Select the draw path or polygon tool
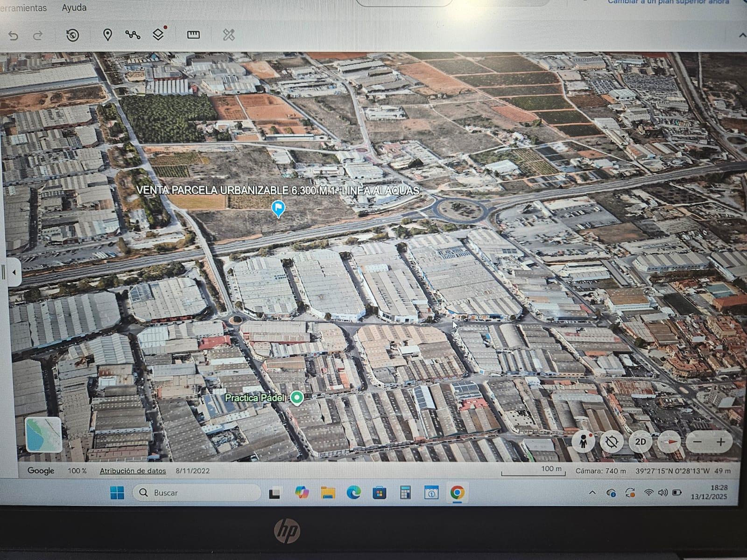The height and width of the screenshot is (560, 747). pos(133,35)
